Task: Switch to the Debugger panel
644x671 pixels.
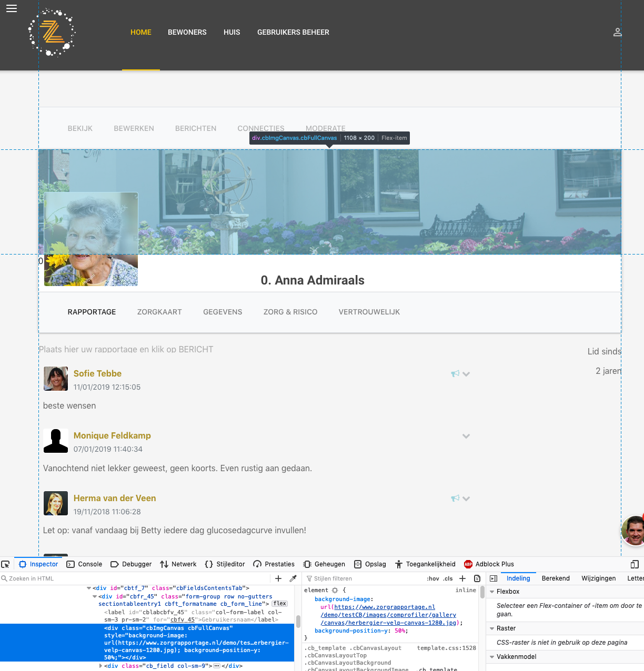Action: [x=131, y=564]
